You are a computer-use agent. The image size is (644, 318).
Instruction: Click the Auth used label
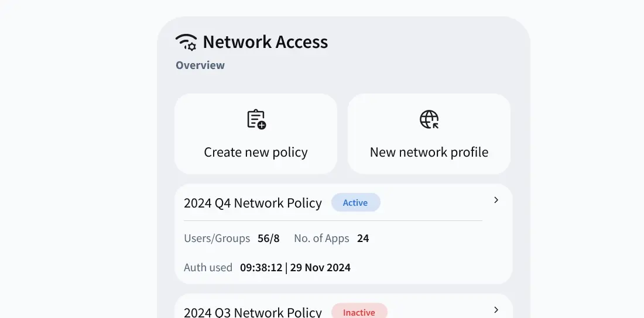(x=208, y=268)
